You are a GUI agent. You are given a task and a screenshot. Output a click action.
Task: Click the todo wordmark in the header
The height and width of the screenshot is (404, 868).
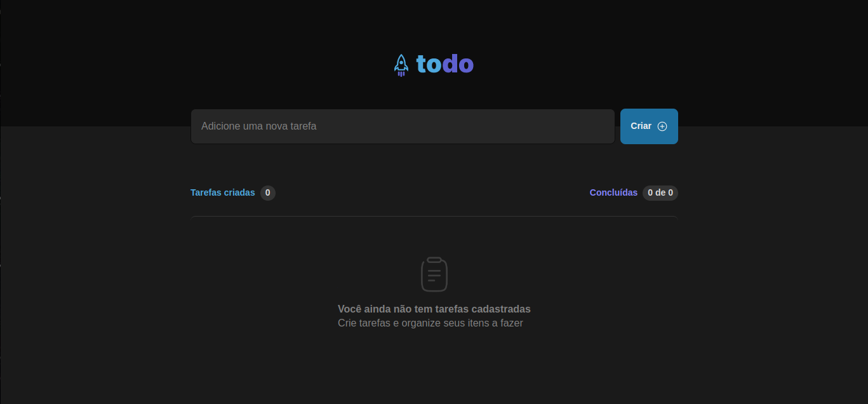(x=444, y=64)
